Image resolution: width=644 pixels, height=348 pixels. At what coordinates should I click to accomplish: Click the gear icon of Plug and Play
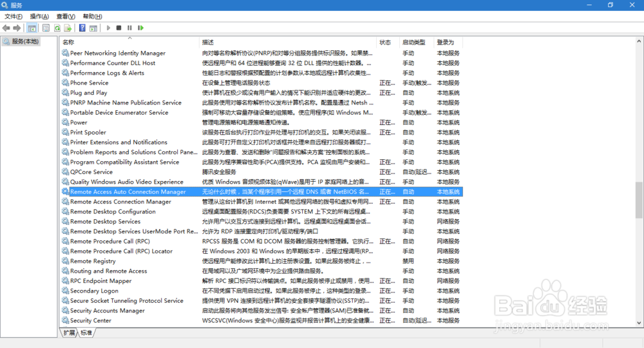click(x=65, y=92)
